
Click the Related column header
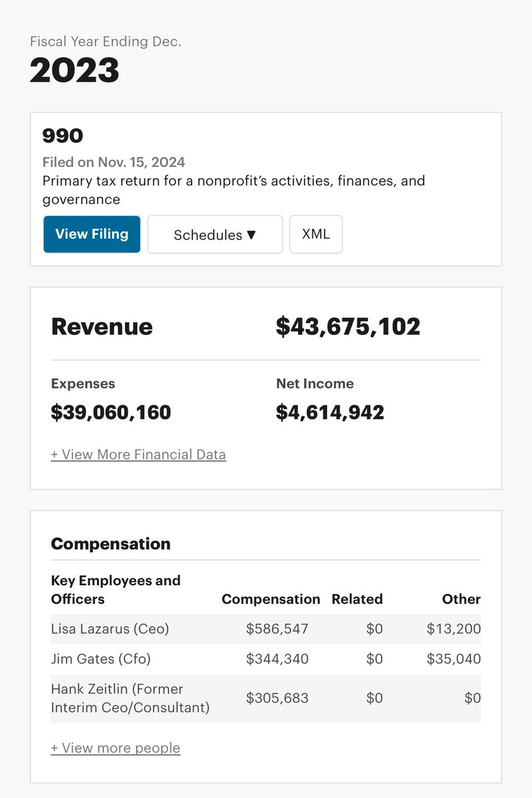click(357, 599)
